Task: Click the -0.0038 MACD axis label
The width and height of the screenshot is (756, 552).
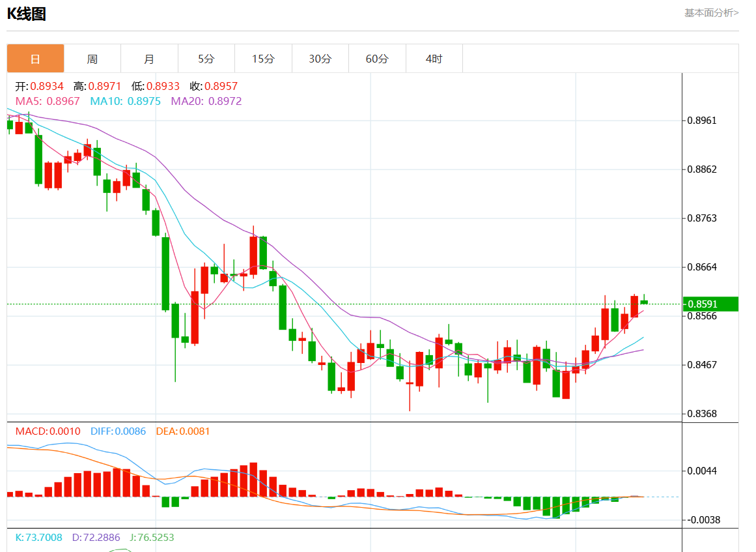Action: coord(703,519)
